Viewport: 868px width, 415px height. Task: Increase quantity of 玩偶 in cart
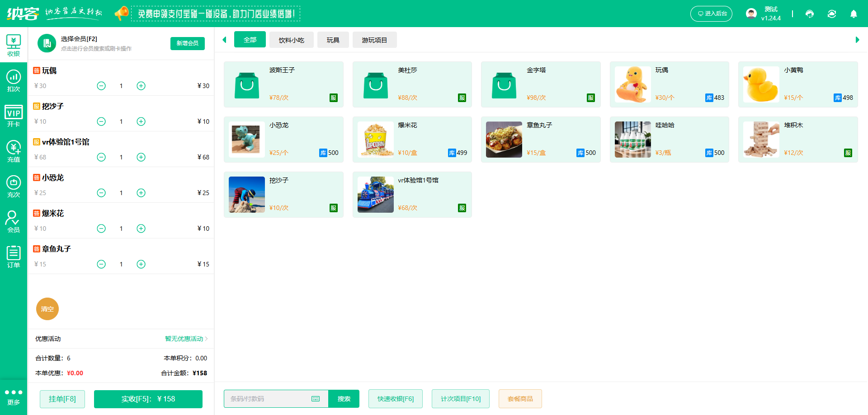click(x=141, y=86)
